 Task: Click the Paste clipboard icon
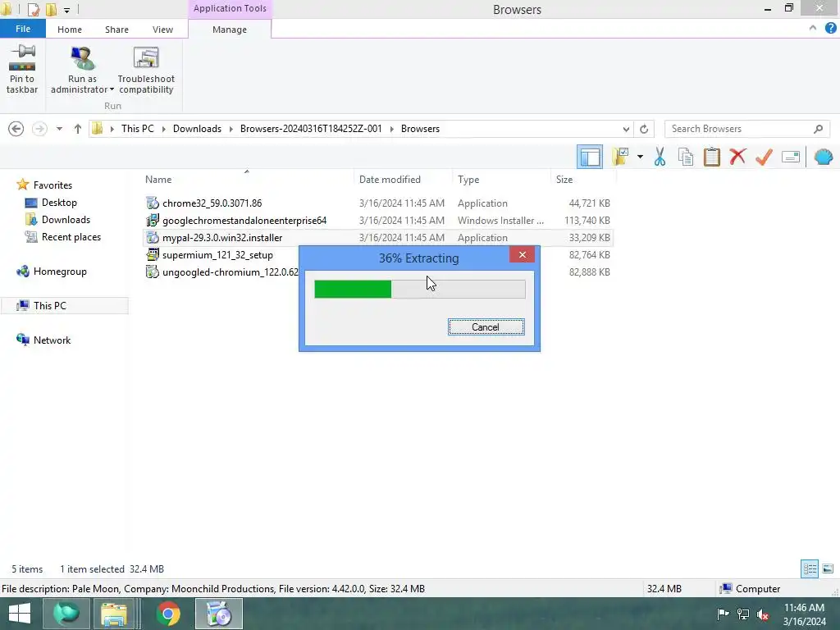[712, 157]
